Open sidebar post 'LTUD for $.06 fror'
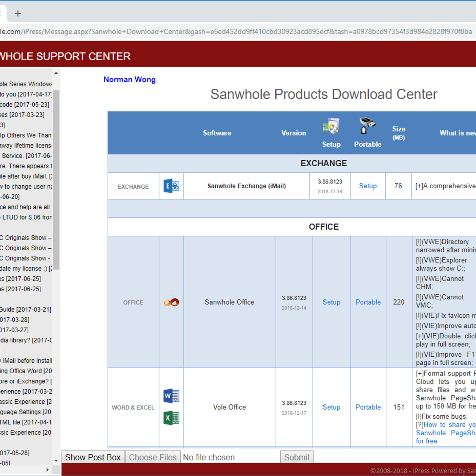The width and height of the screenshot is (476, 476). click(26, 217)
